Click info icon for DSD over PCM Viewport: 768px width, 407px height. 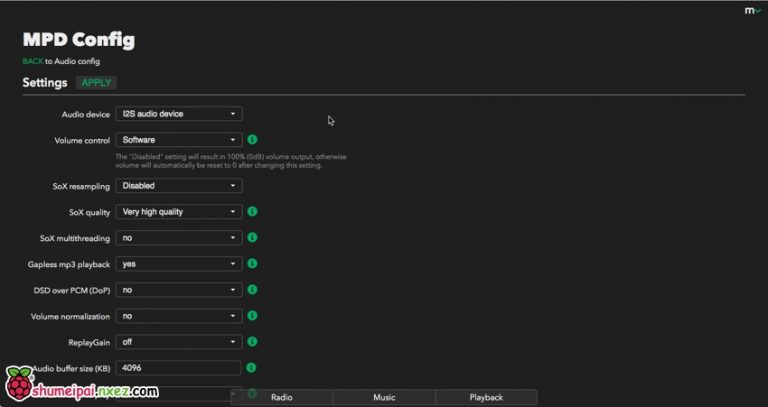point(253,290)
